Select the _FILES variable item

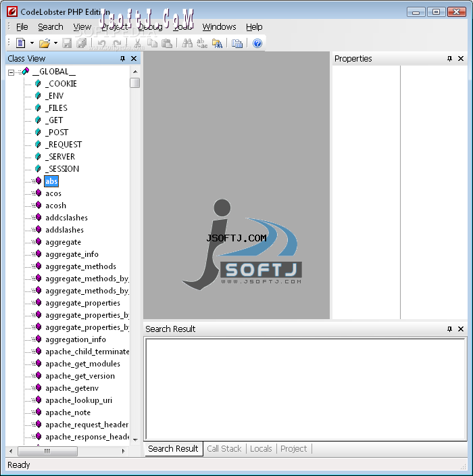[57, 108]
